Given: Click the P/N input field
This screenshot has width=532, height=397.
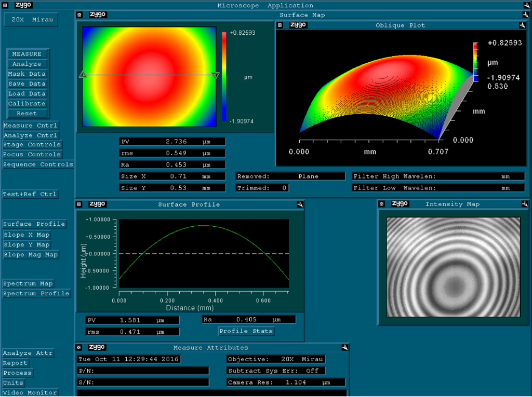Looking at the screenshot, I should (x=143, y=371).
